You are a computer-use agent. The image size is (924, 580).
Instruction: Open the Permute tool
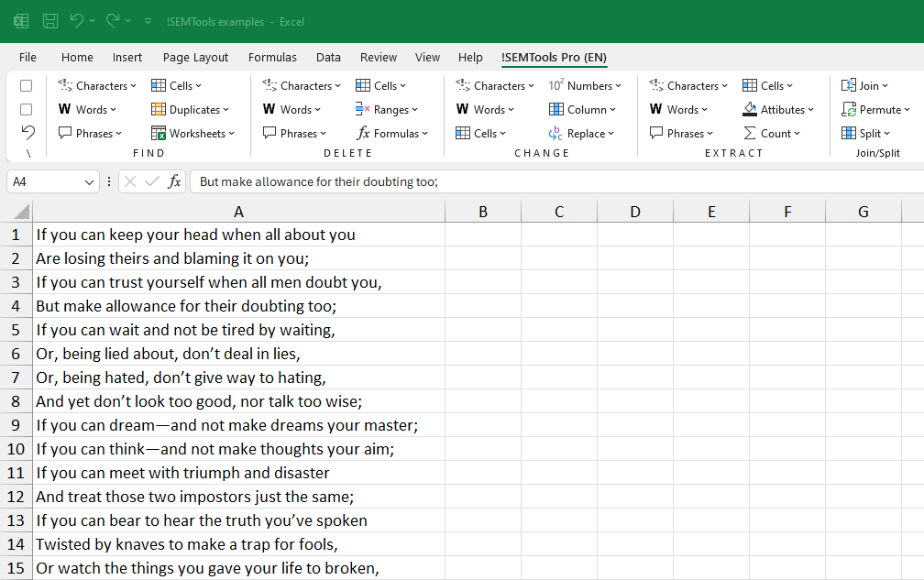877,109
